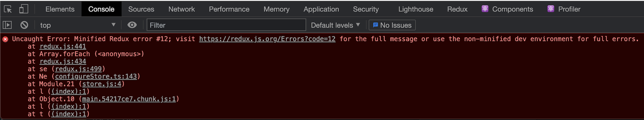
Task: Switch to the Network tab
Action: (x=181, y=9)
